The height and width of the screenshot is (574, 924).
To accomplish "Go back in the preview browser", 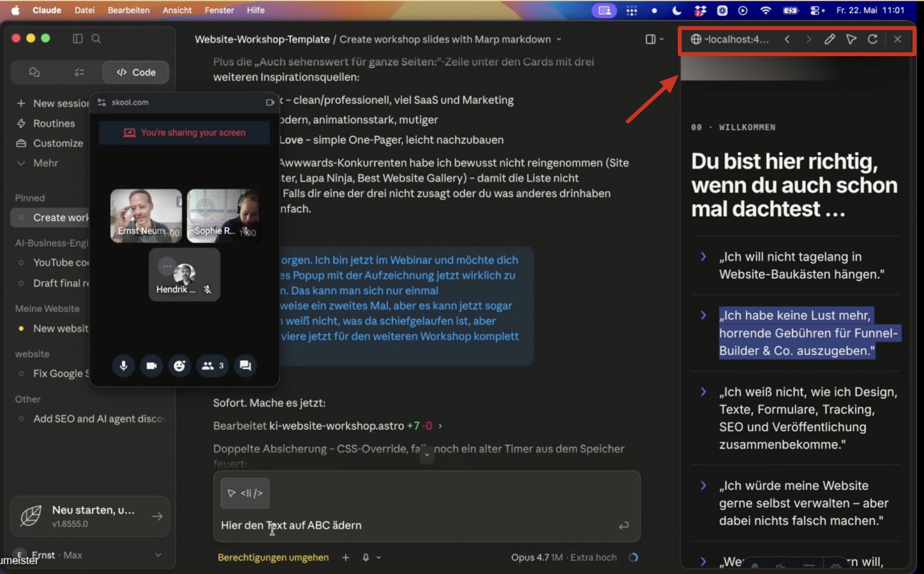I will point(787,39).
